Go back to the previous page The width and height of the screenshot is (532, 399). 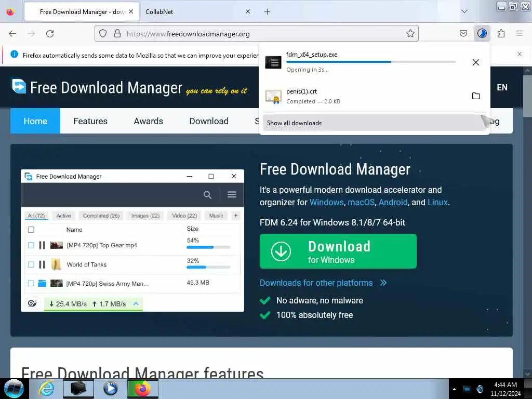tap(12, 34)
